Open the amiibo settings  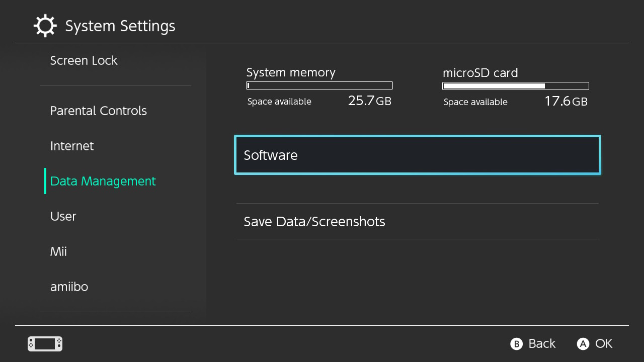coord(69,287)
